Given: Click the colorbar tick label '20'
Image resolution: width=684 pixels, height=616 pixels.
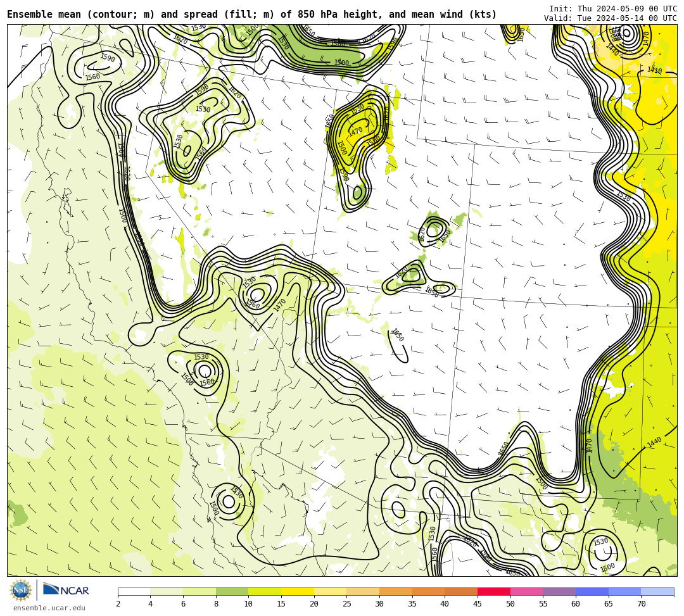Looking at the screenshot, I should pyautogui.click(x=314, y=604).
